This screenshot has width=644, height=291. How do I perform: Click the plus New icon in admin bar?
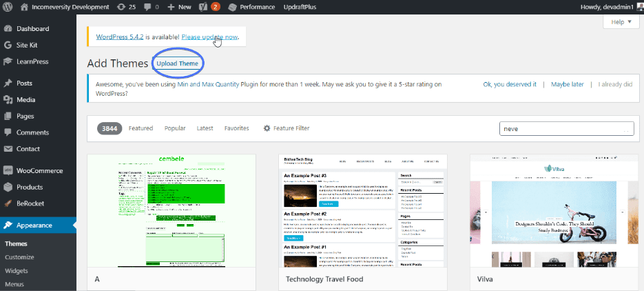(x=172, y=7)
